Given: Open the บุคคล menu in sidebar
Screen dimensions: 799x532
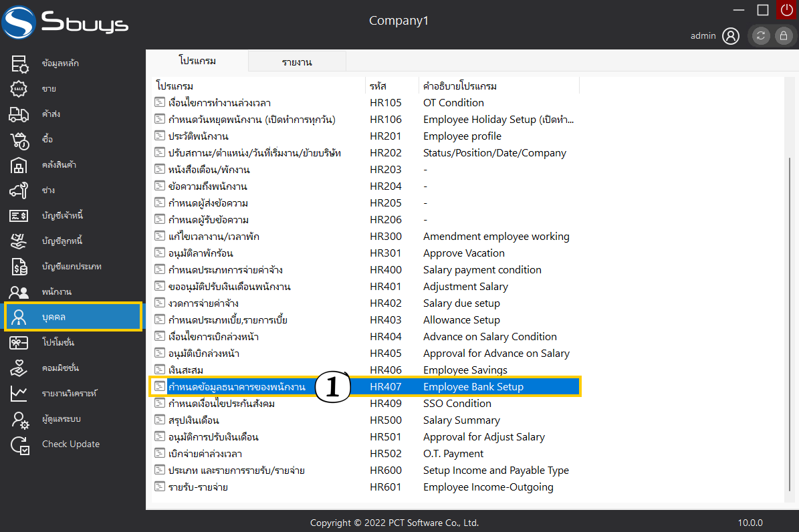Looking at the screenshot, I should [x=73, y=317].
